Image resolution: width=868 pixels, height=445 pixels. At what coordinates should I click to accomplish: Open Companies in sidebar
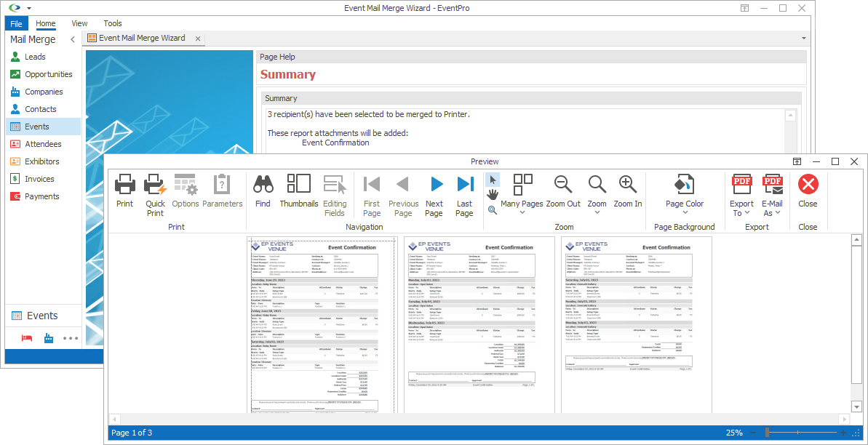tap(43, 92)
